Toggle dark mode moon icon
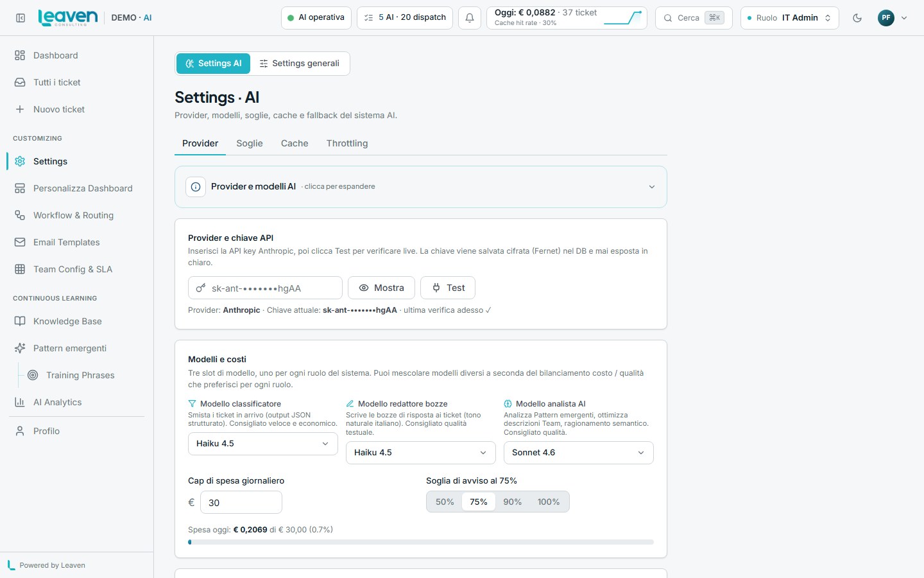This screenshot has height=578, width=924. coord(857,18)
